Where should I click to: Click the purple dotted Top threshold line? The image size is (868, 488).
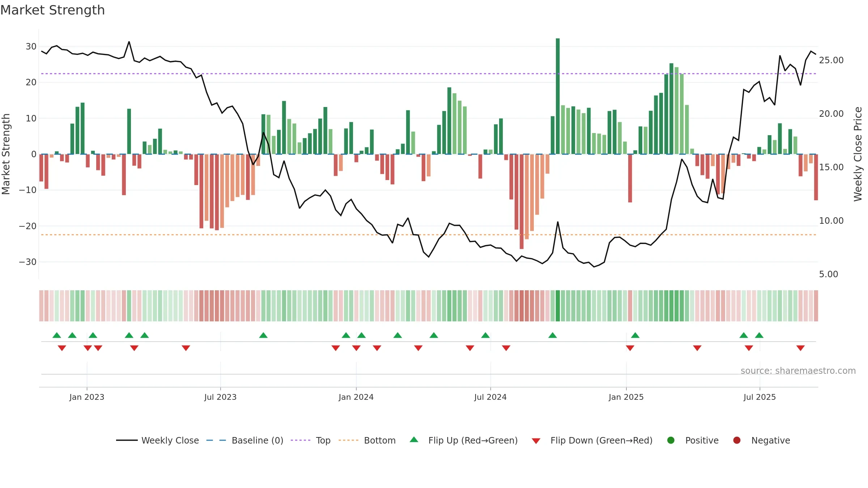pos(429,74)
